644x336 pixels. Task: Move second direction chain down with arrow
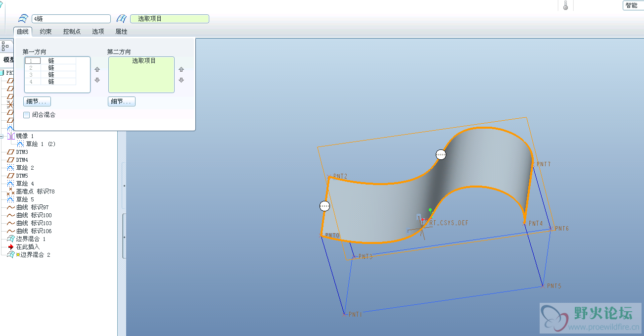pos(181,80)
